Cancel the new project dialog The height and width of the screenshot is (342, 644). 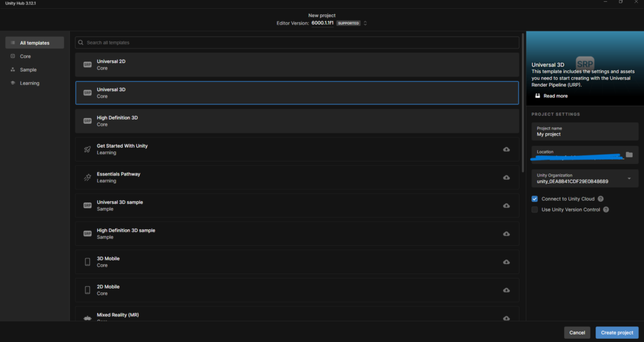pyautogui.click(x=577, y=333)
